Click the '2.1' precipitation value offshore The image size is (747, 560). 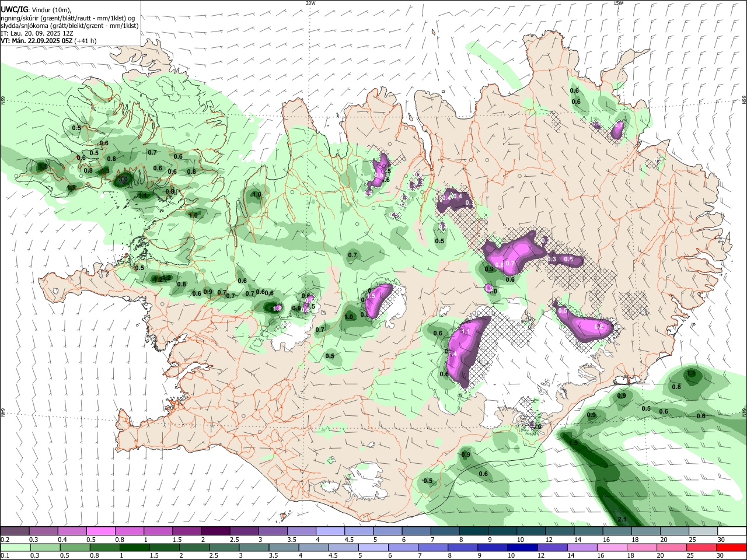point(622,519)
